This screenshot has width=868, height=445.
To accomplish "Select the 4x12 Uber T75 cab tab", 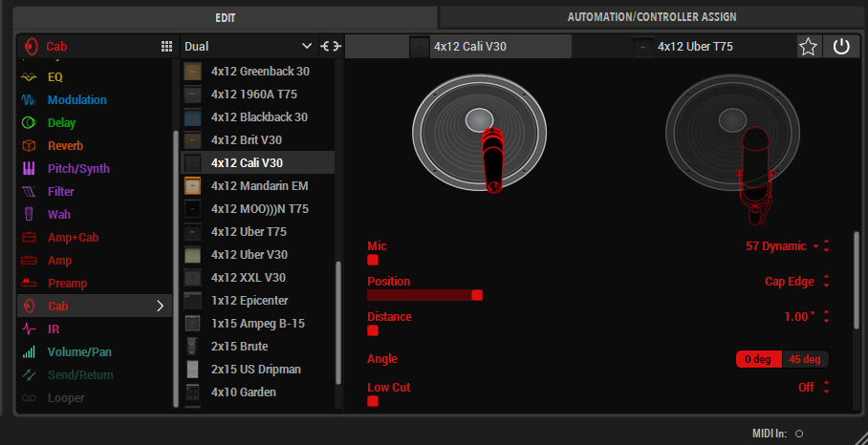I will pos(684,47).
